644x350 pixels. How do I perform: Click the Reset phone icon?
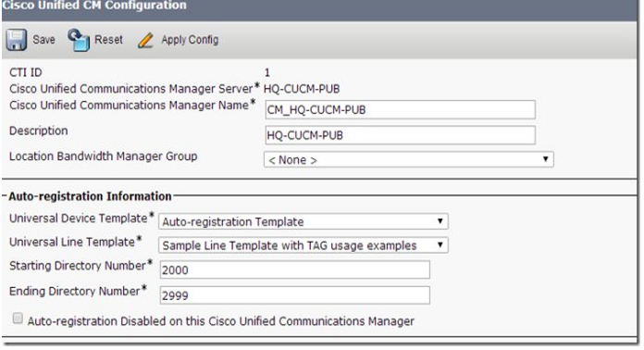pyautogui.click(x=79, y=40)
